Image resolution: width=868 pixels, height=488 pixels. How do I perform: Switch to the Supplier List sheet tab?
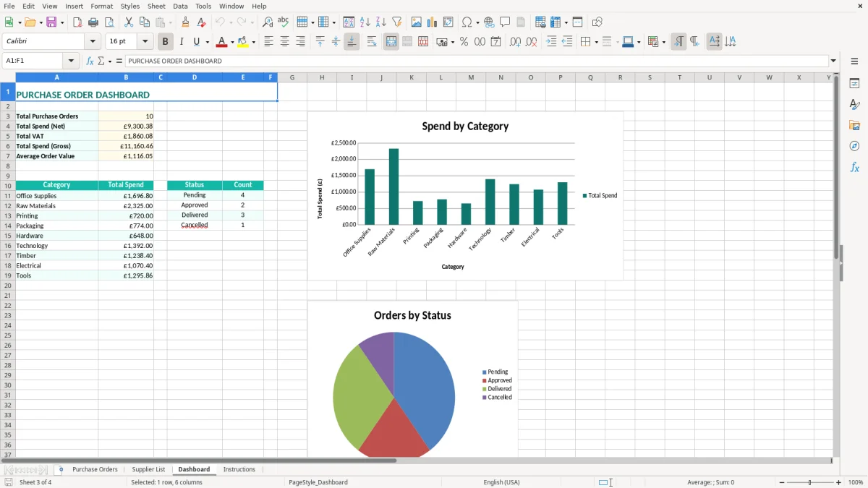(148, 470)
